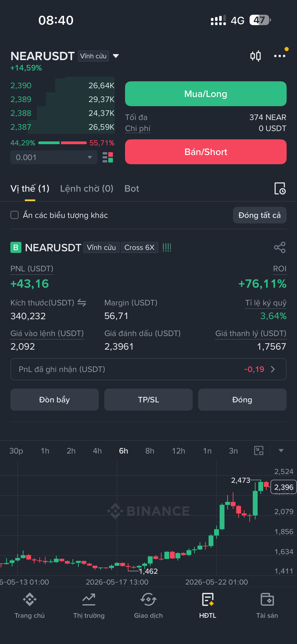Swap Kích thước unit toggle arrows
This screenshot has width=297, height=644.
coord(82,302)
